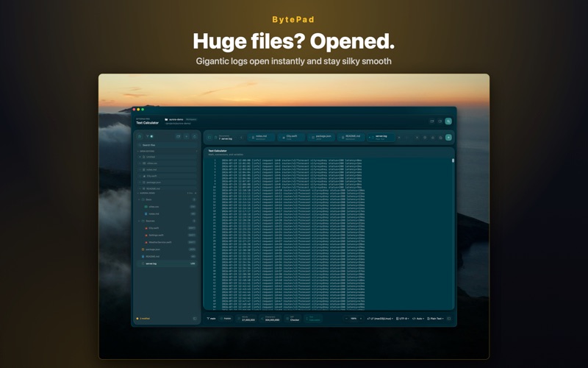588x368 pixels.
Task: Close the server.log tab with its X
Action: (399, 138)
